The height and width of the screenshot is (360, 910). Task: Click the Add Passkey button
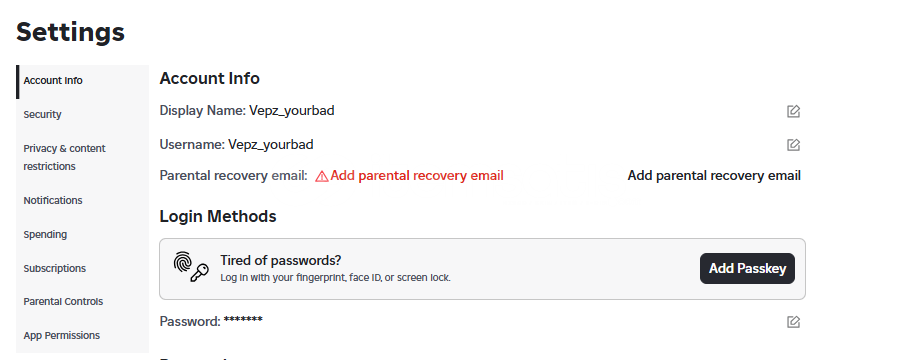coord(747,268)
